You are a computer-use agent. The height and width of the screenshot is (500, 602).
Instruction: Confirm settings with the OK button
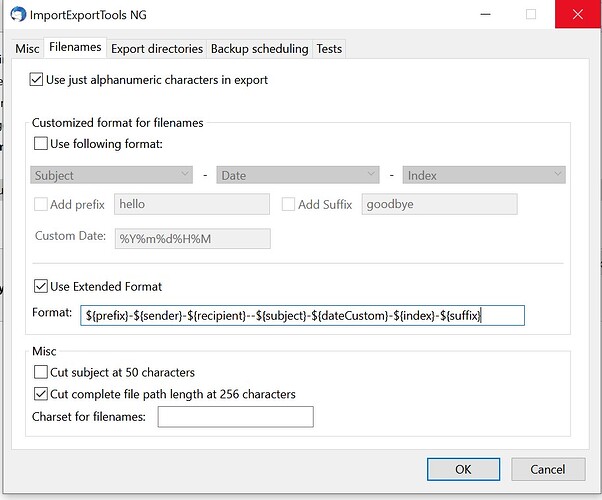click(x=463, y=469)
